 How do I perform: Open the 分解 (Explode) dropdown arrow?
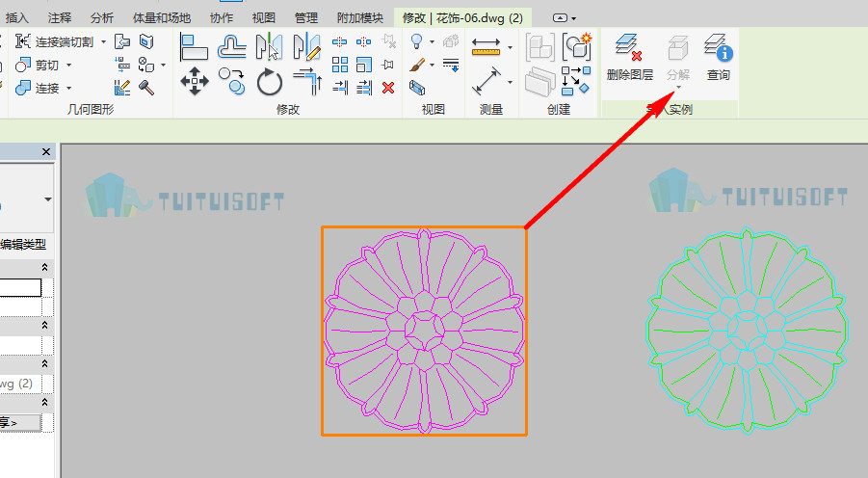pos(678,88)
